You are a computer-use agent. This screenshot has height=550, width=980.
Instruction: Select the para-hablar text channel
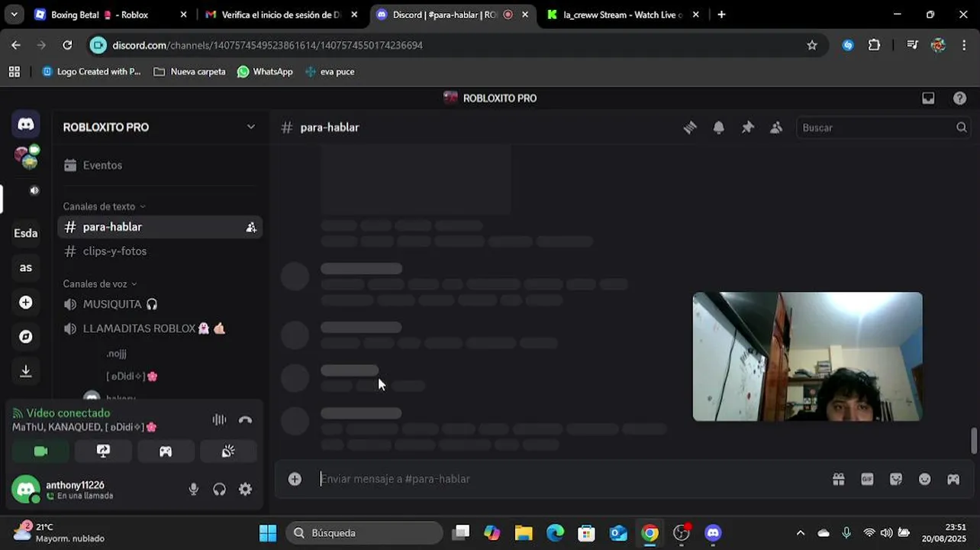[160, 227]
